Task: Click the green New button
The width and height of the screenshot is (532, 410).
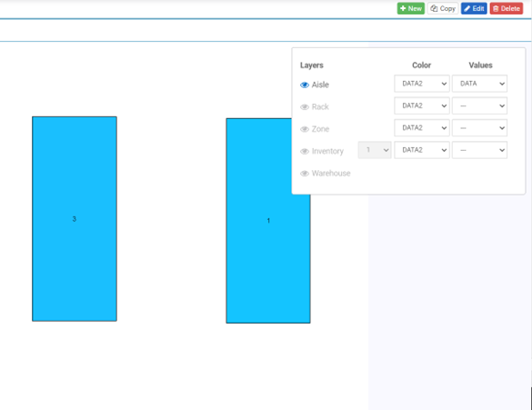Action: tap(410, 8)
